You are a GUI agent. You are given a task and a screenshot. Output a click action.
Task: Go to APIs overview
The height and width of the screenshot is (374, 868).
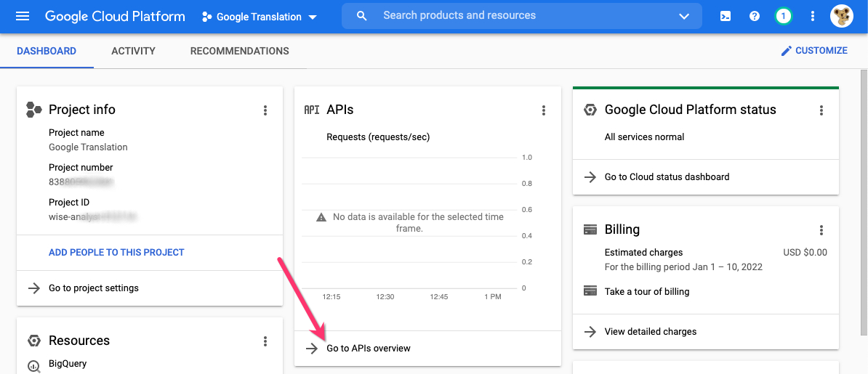pyautogui.click(x=368, y=349)
